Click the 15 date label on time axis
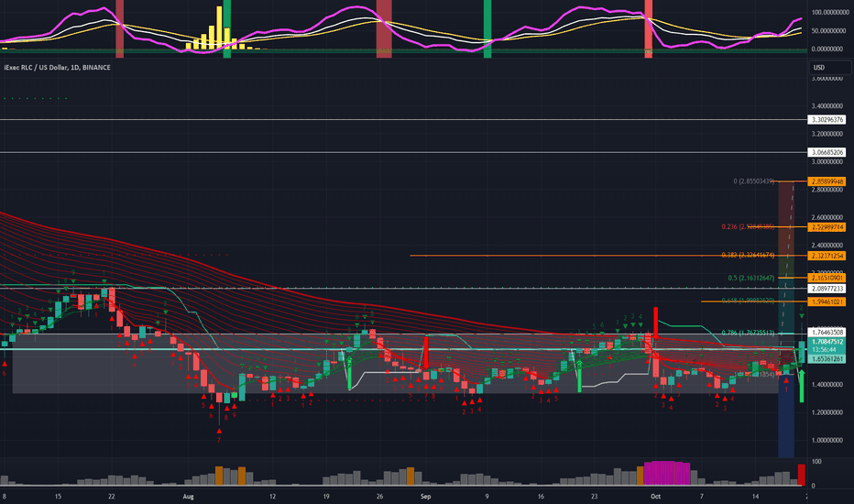Viewport: 854px width, 504px height. pos(58,497)
